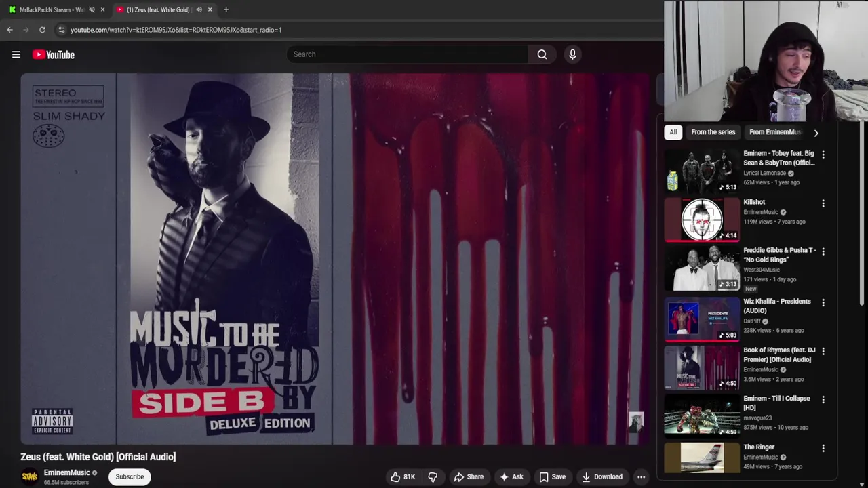The width and height of the screenshot is (868, 488).
Task: Open options menu for Eminem - Tobey
Action: (823, 155)
